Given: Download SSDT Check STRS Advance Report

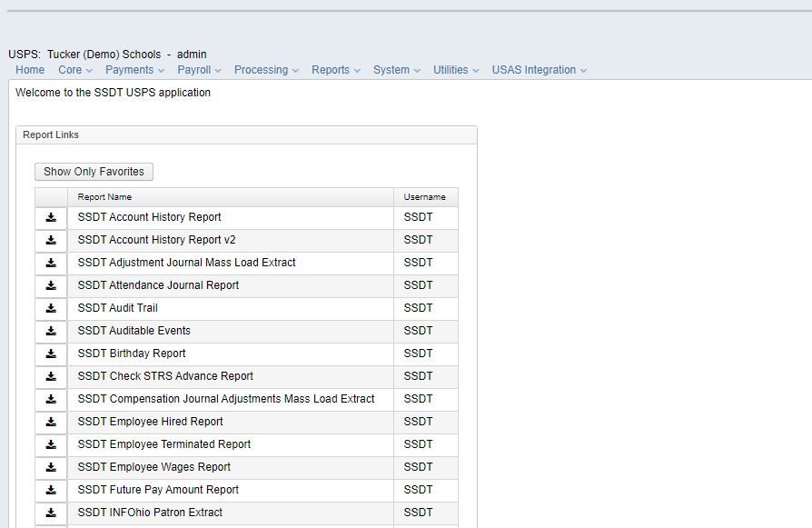Looking at the screenshot, I should [x=51, y=377].
